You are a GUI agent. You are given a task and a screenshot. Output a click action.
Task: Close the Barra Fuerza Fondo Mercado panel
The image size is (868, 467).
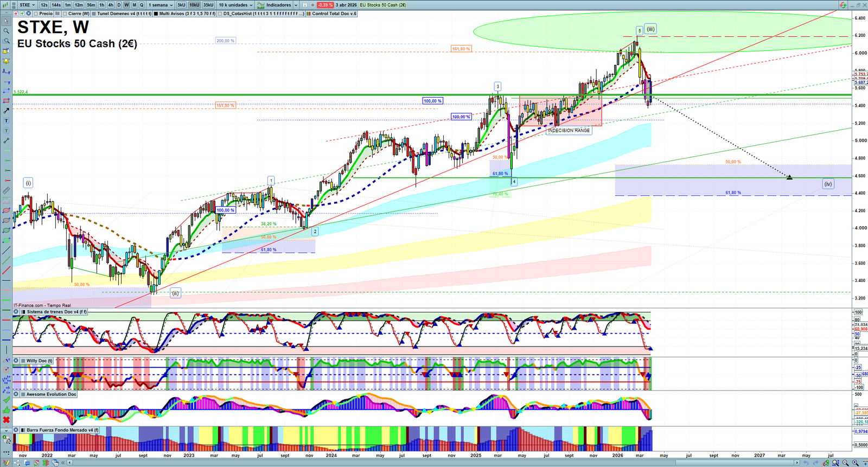coord(16,430)
